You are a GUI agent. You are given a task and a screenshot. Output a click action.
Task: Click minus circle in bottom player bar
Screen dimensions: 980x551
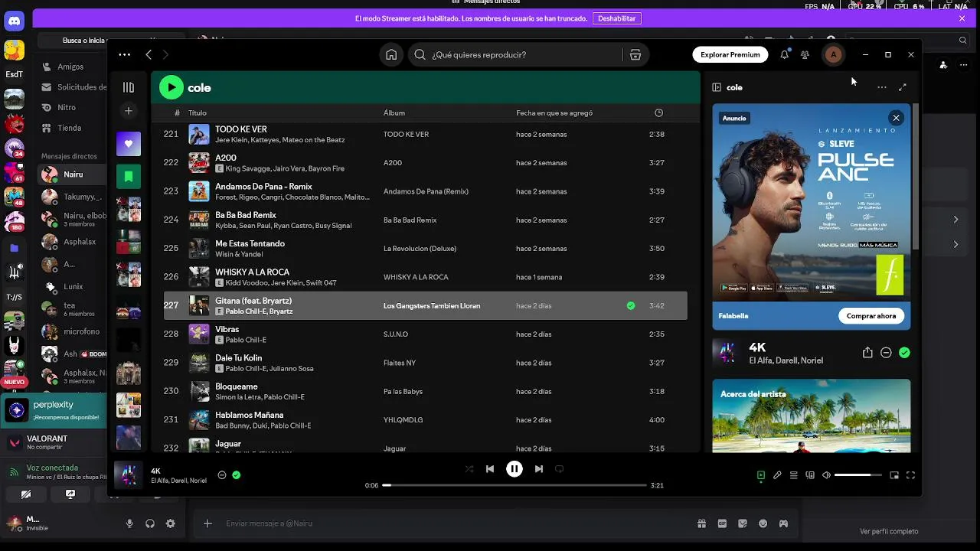[222, 474]
